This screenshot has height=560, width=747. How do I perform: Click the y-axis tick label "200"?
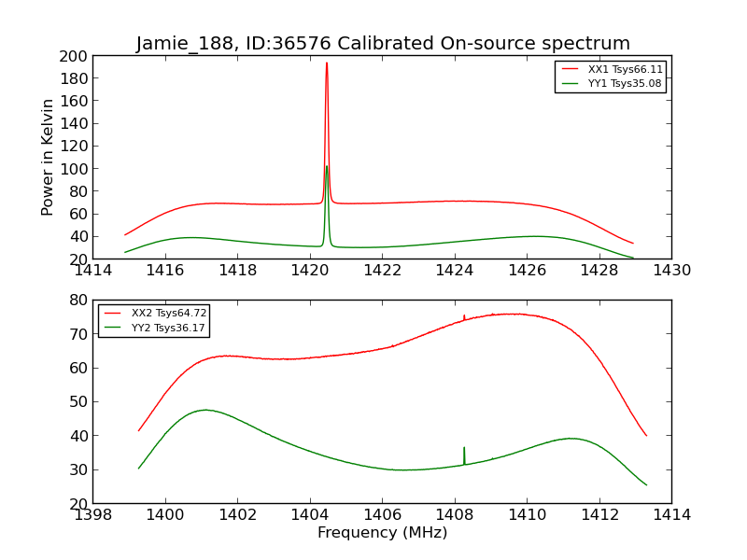coord(74,56)
